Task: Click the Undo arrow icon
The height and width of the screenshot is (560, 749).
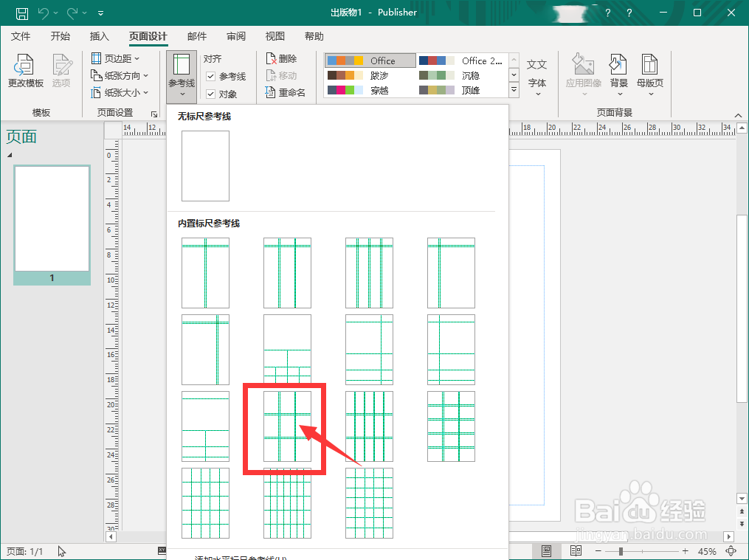Action: coord(44,13)
